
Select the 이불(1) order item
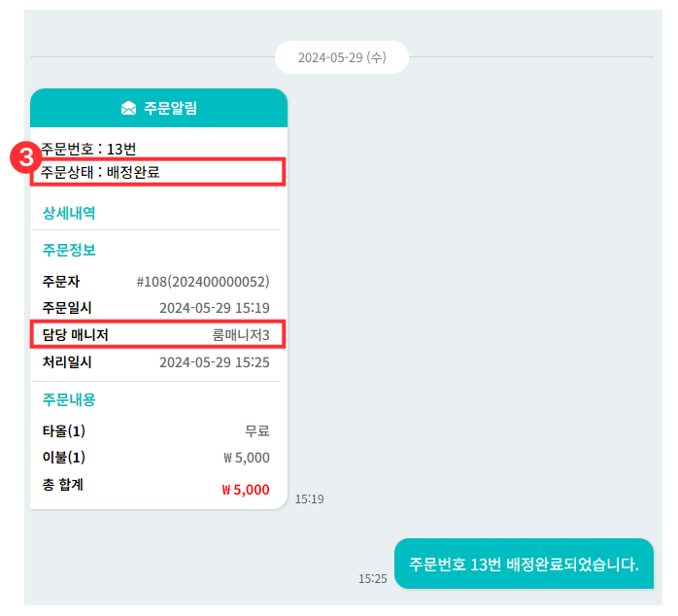63,458
